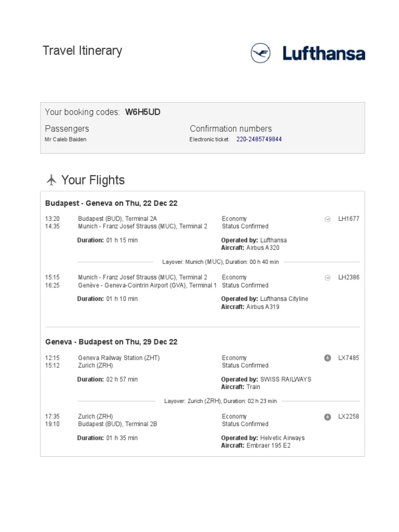This screenshot has width=399, height=532.
Task: Select flight number LX2258
Action: pos(349,417)
